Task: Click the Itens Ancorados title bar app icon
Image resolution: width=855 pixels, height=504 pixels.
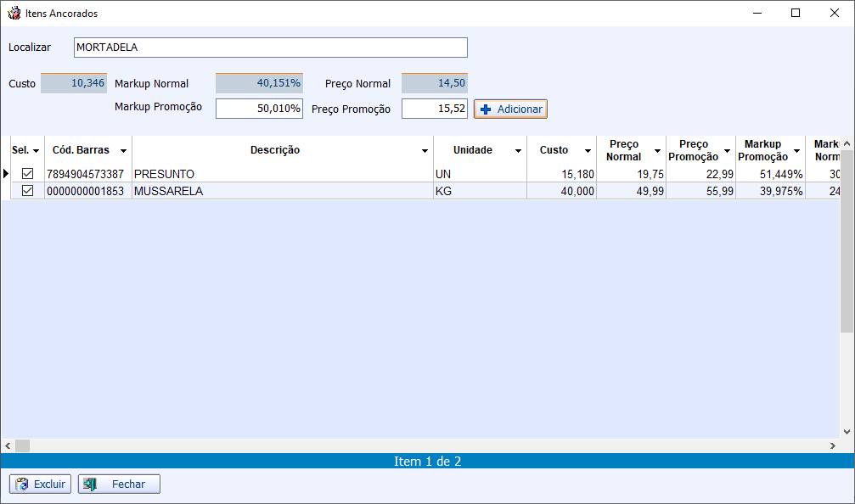Action: pos(14,13)
